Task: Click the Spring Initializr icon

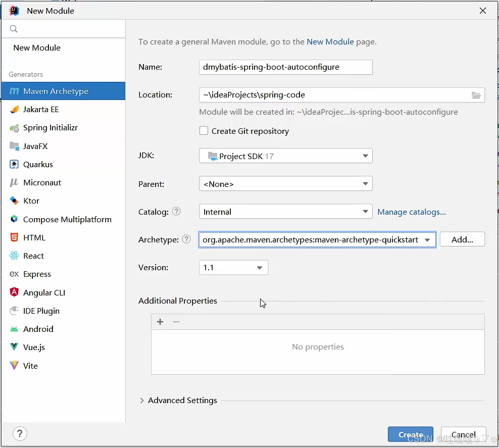Action: point(14,128)
